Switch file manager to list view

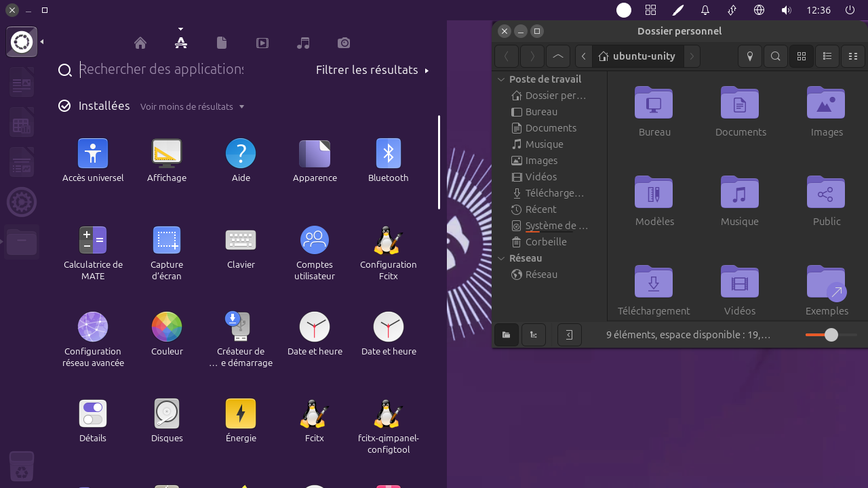(827, 56)
